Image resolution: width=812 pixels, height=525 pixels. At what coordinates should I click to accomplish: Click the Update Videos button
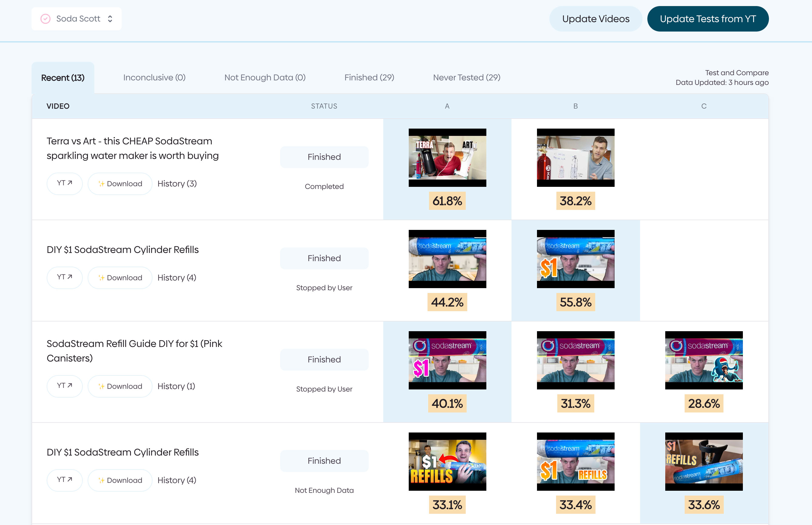click(x=595, y=19)
